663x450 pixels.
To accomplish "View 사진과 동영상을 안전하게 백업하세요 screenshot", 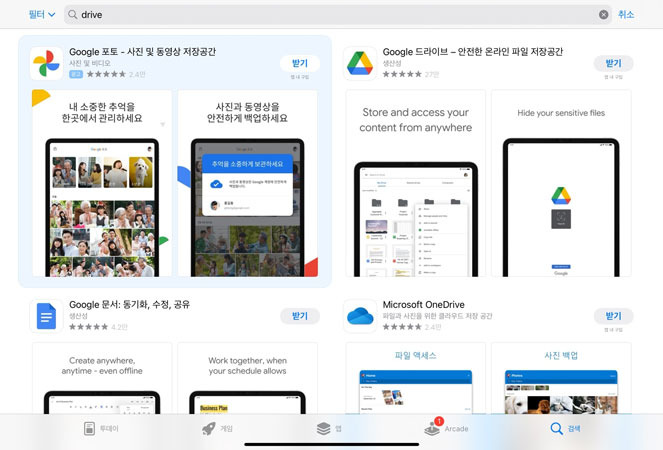I will [247, 183].
